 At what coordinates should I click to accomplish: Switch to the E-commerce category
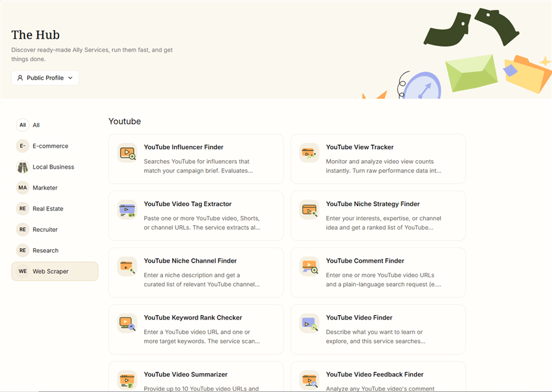point(50,146)
